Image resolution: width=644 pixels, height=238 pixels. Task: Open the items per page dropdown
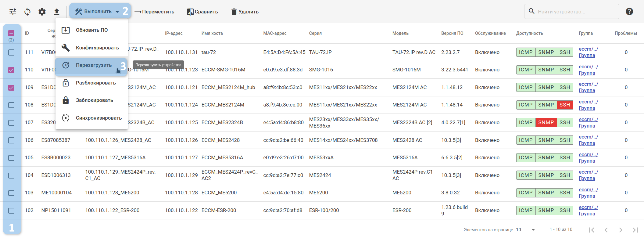(526, 230)
